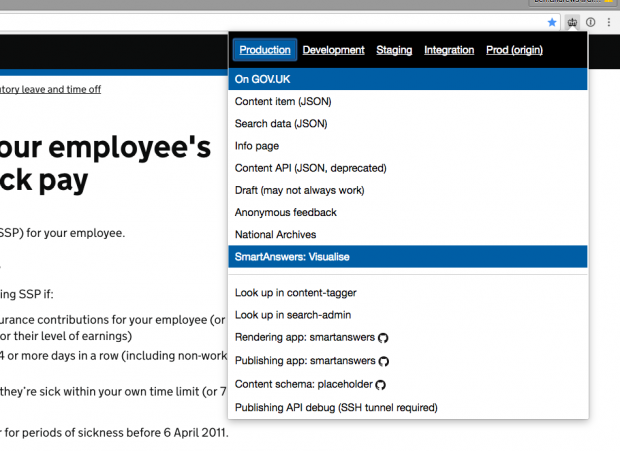Open Content item (JSON) entry
Screen dimensions: 620x451
(x=408, y=102)
